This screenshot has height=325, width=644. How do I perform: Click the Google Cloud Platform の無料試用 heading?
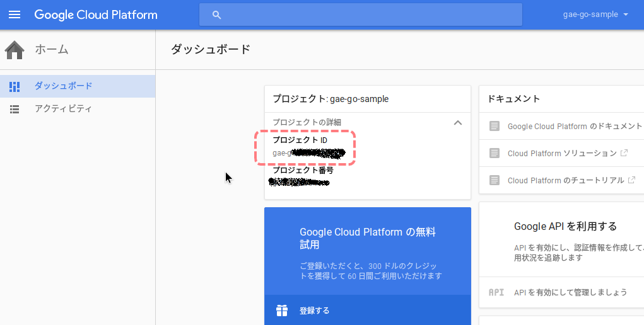[x=368, y=239]
